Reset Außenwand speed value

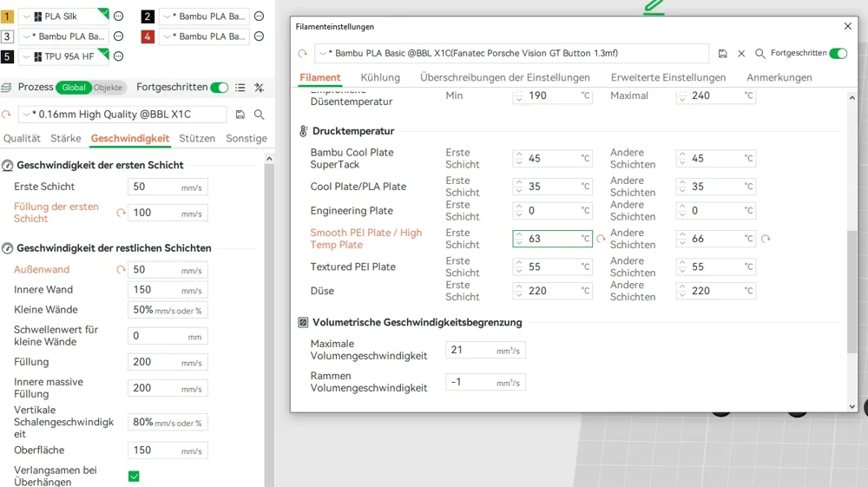point(121,269)
